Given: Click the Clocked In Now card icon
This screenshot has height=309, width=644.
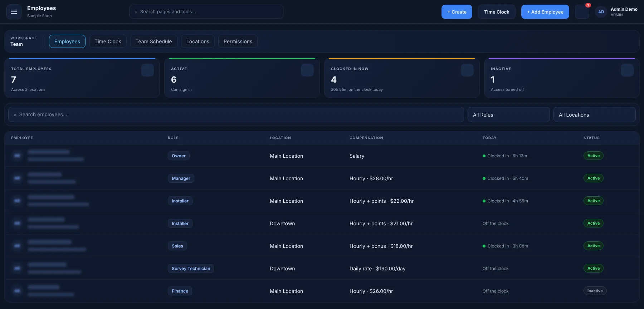Looking at the screenshot, I should [467, 70].
